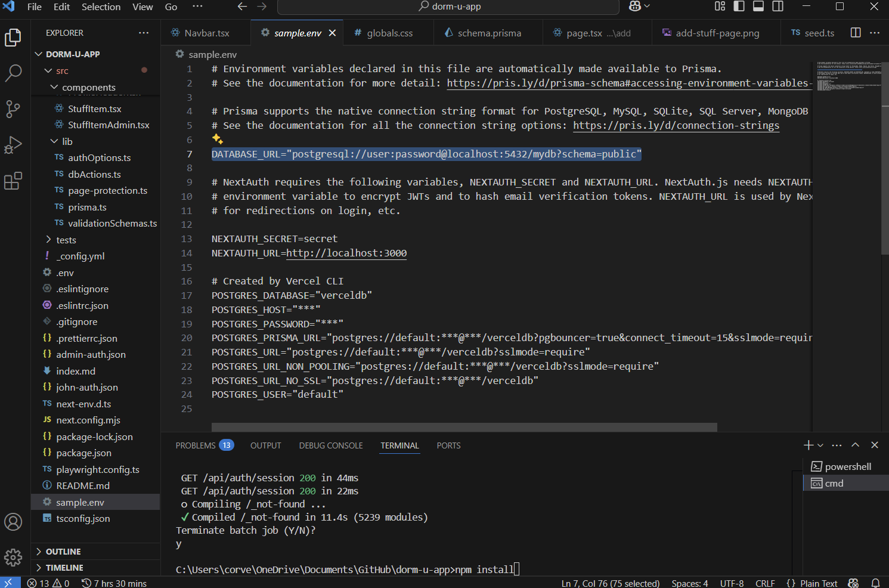Viewport: 889px width, 588px height.
Task: Show errors and warnings count
Action: coord(48,583)
